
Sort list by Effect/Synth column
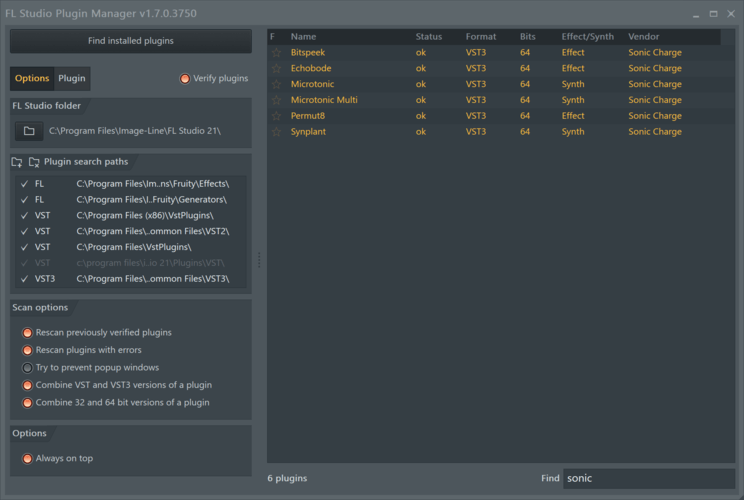587,37
